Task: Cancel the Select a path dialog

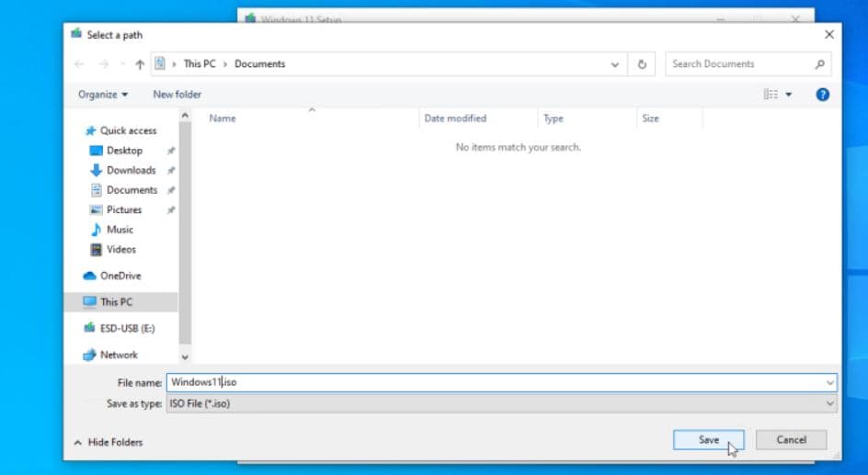Action: coord(791,440)
